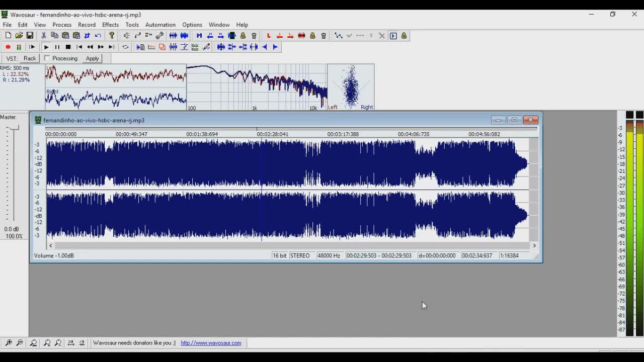Viewport: 644px width, 362px height.
Task: Click the horizontal scrollbar left arrow
Action: point(50,245)
